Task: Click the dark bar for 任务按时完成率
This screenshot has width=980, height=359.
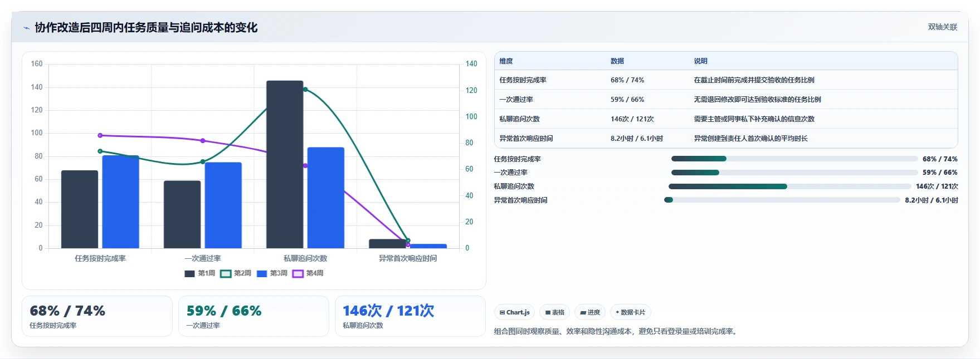Action: click(80, 209)
